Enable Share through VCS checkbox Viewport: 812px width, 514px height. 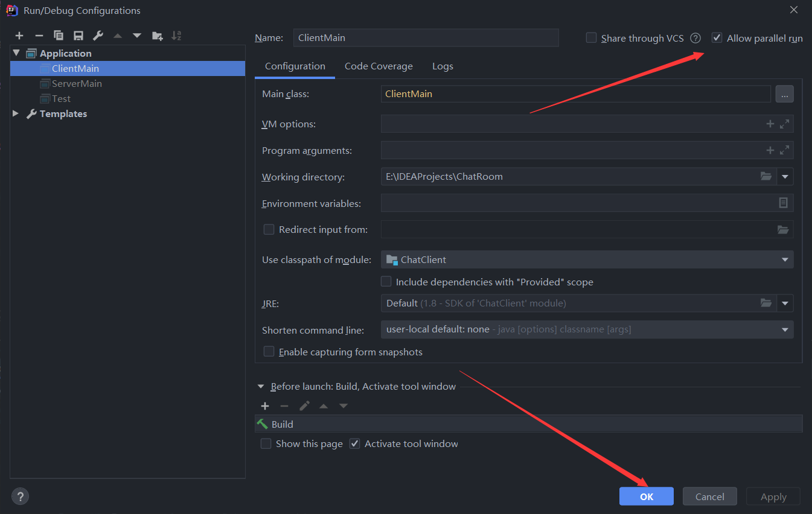click(x=592, y=38)
